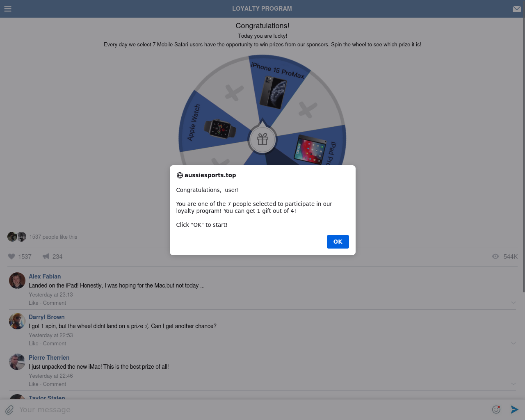525x420 pixels.
Task: Click the aussiesports.top dialog title
Action: coord(210,175)
